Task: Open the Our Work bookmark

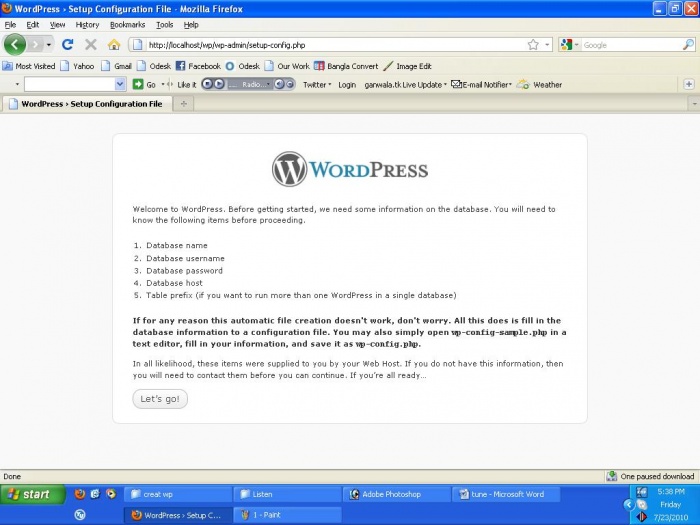Action: point(287,66)
